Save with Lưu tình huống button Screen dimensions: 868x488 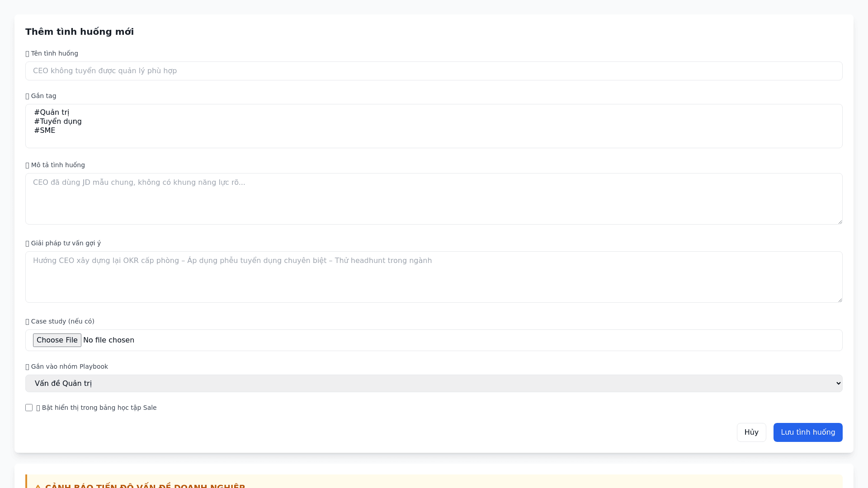point(807,432)
